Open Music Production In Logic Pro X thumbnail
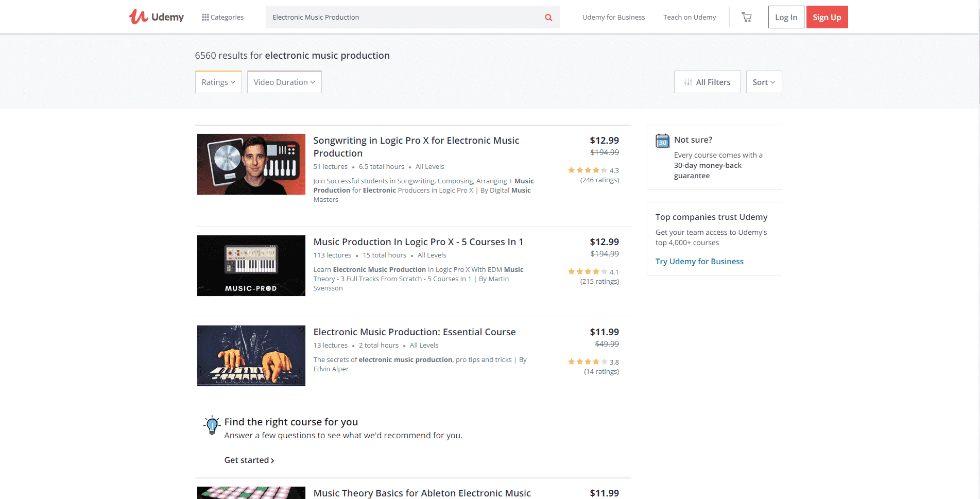 251,266
